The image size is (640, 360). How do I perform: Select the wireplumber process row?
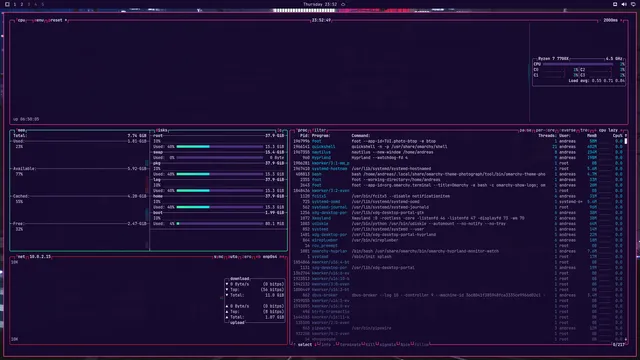tap(458, 240)
